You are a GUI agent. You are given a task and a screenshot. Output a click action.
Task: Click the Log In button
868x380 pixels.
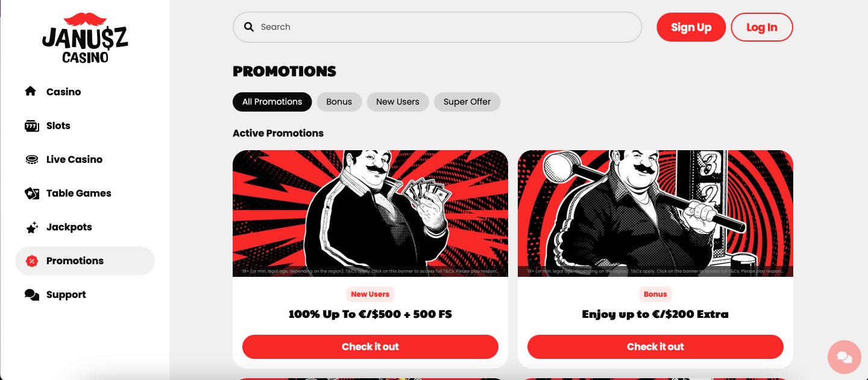761,27
